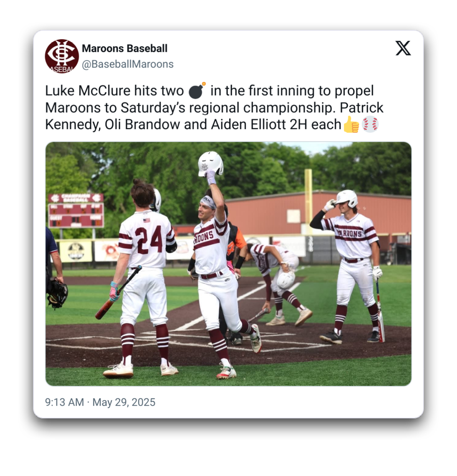Click the thumbs-up emoji in the tweet
457x476 pixels.
[x=351, y=124]
